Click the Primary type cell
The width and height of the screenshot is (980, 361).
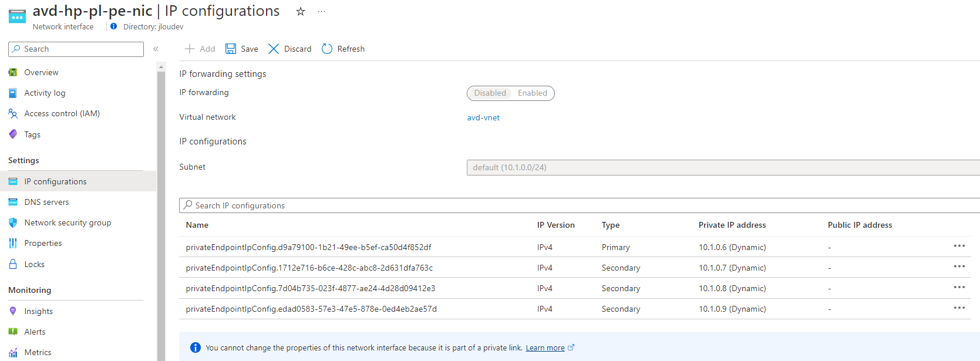tap(615, 247)
